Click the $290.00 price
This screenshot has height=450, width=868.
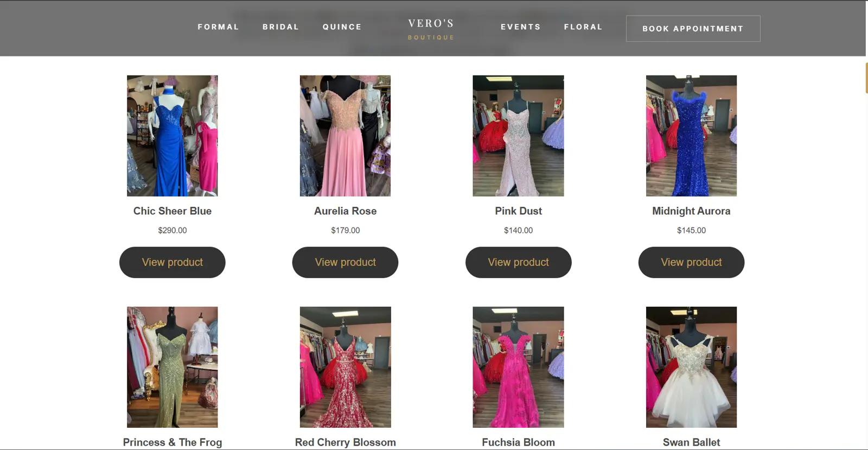[173, 230]
